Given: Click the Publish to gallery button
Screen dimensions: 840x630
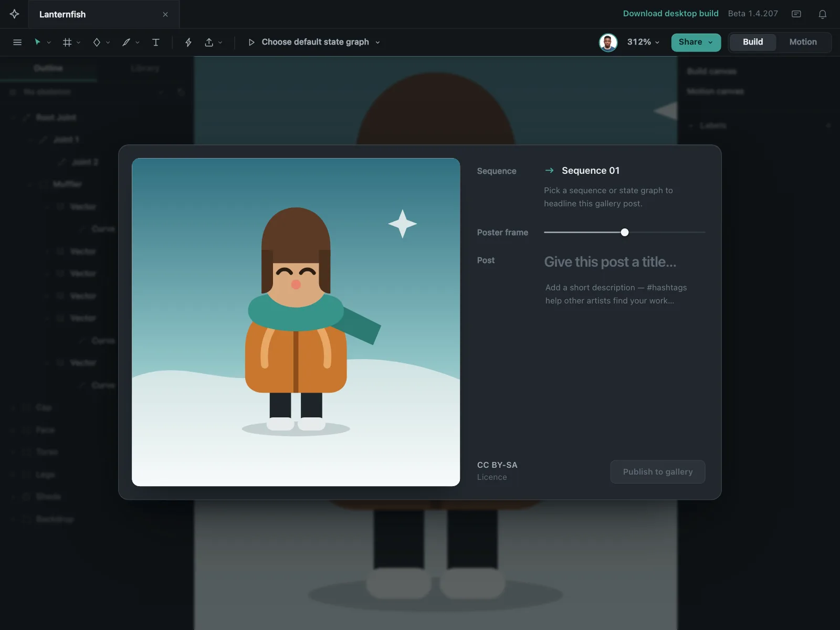Looking at the screenshot, I should [658, 472].
